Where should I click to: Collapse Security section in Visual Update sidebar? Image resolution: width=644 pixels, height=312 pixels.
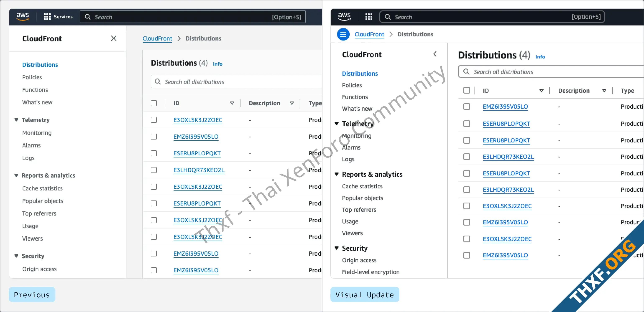(x=337, y=248)
